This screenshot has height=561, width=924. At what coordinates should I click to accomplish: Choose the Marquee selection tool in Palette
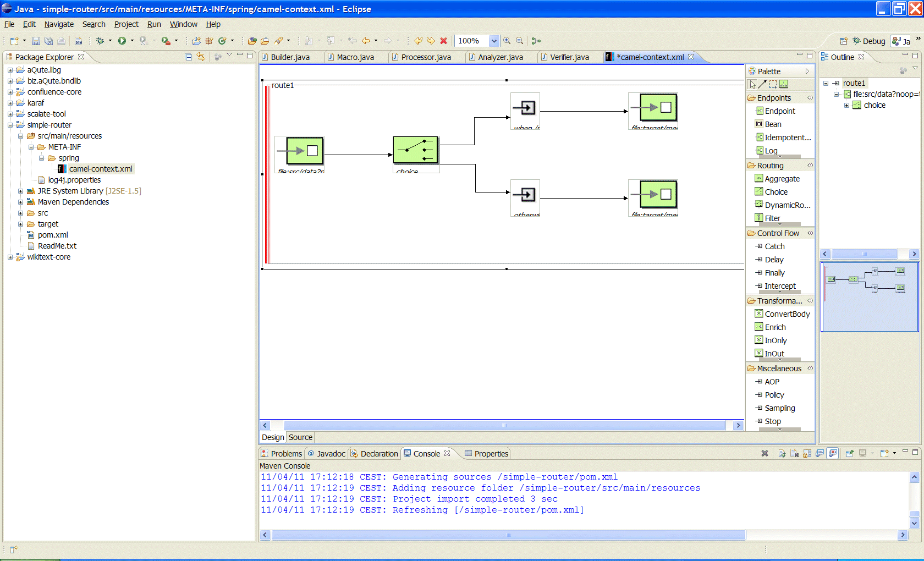[773, 84]
